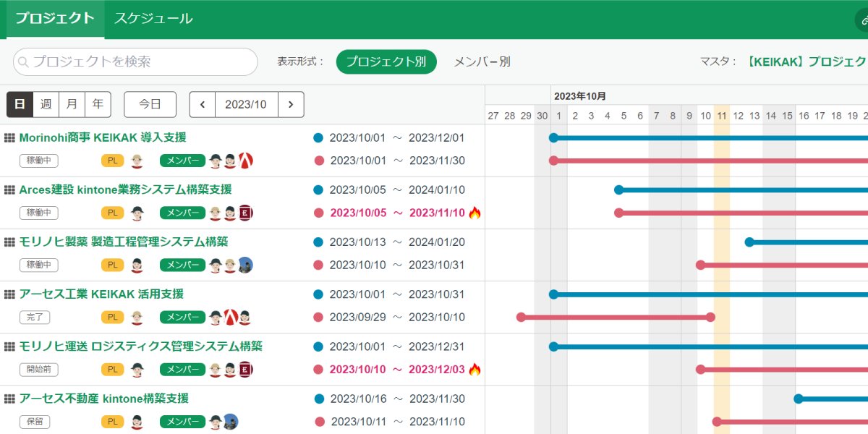Image resolution: width=868 pixels, height=434 pixels.
Task: Click red A member avatar in Morinohi商事 row
Action: pos(245,161)
